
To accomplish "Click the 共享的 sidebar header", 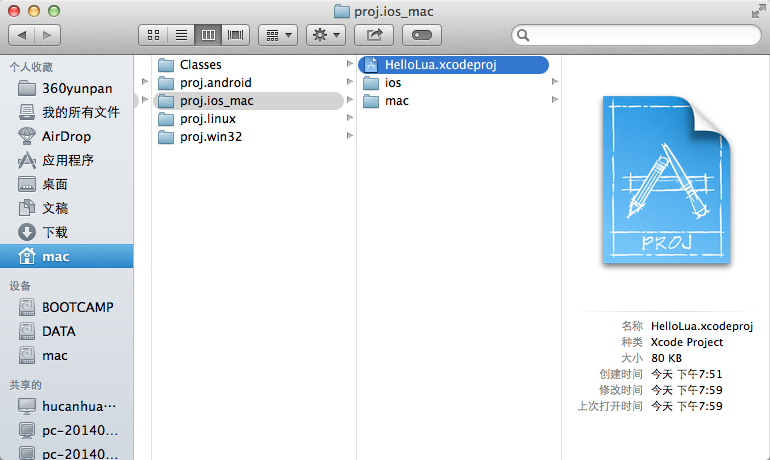I will 26,385.
